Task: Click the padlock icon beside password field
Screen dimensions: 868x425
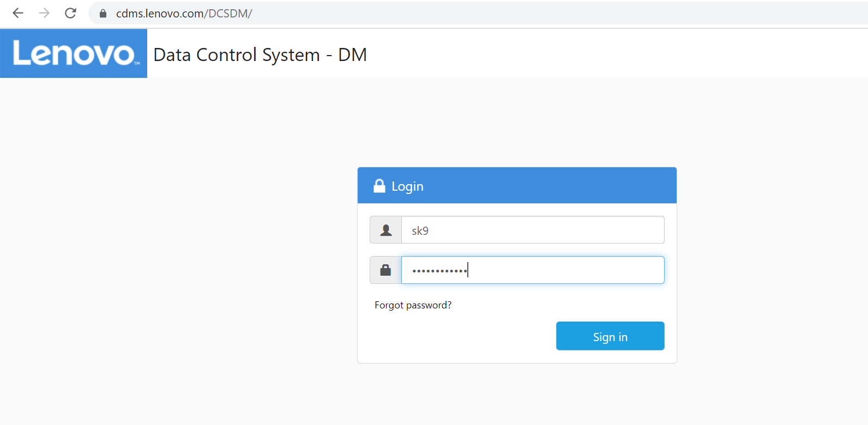Action: point(386,270)
